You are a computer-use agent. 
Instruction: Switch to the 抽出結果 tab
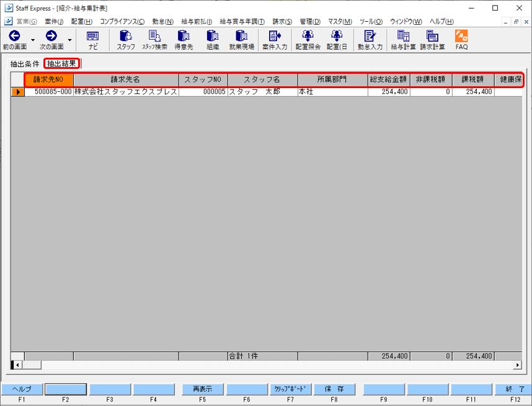coord(62,63)
